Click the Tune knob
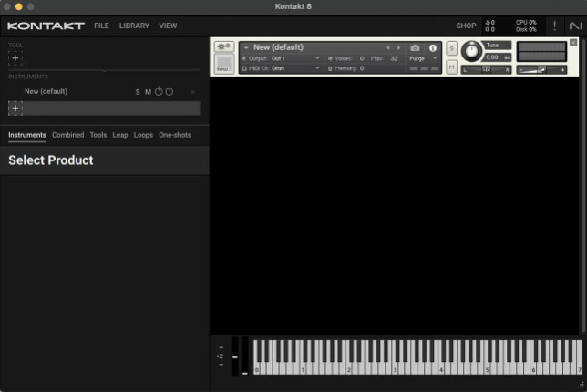Screen dimensions: 587x392 [471, 51]
